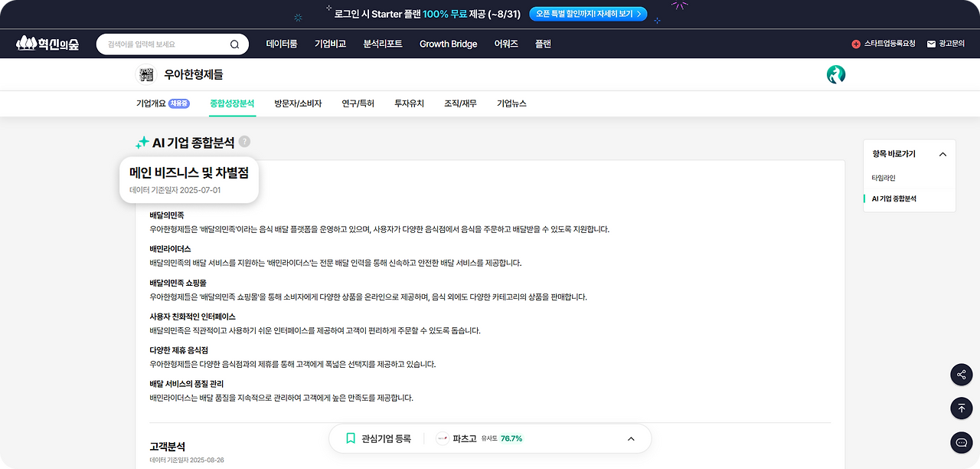The height and width of the screenshot is (469, 980).
Task: Open the 기업비교 menu
Action: (330, 44)
